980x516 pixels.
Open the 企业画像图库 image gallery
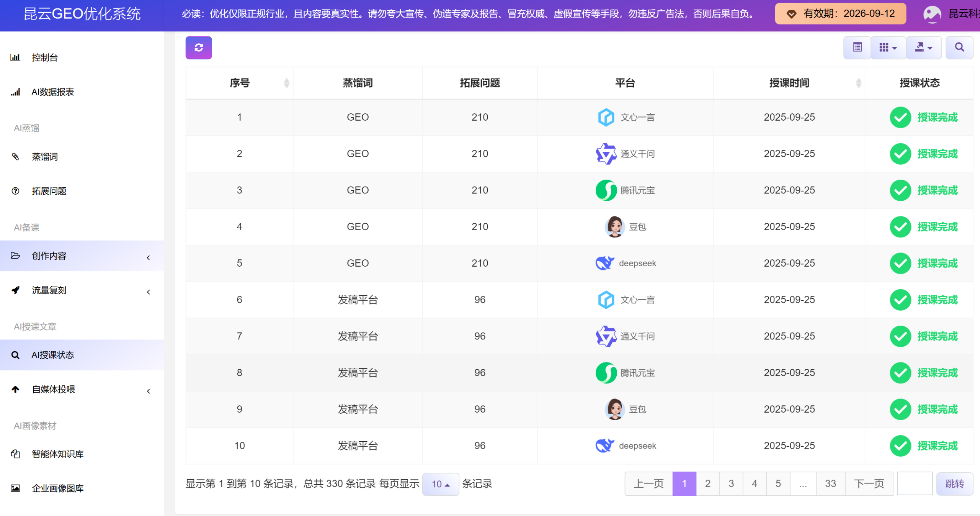[57, 488]
